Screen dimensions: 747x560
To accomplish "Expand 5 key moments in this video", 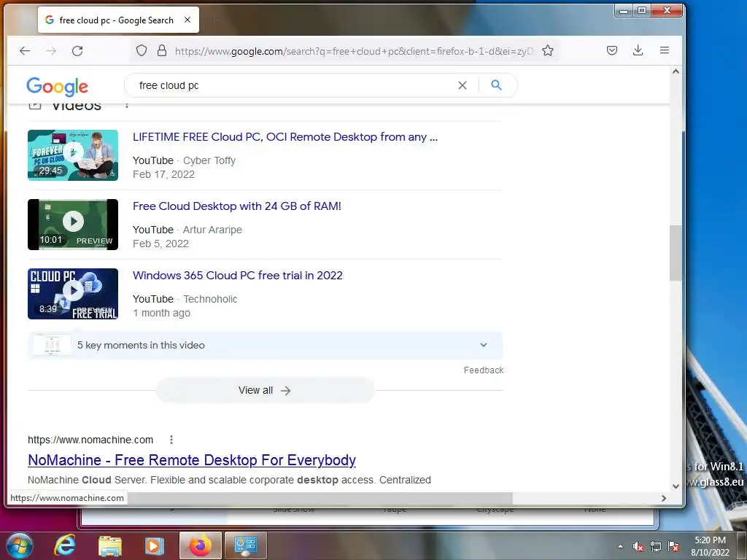I will point(266,345).
